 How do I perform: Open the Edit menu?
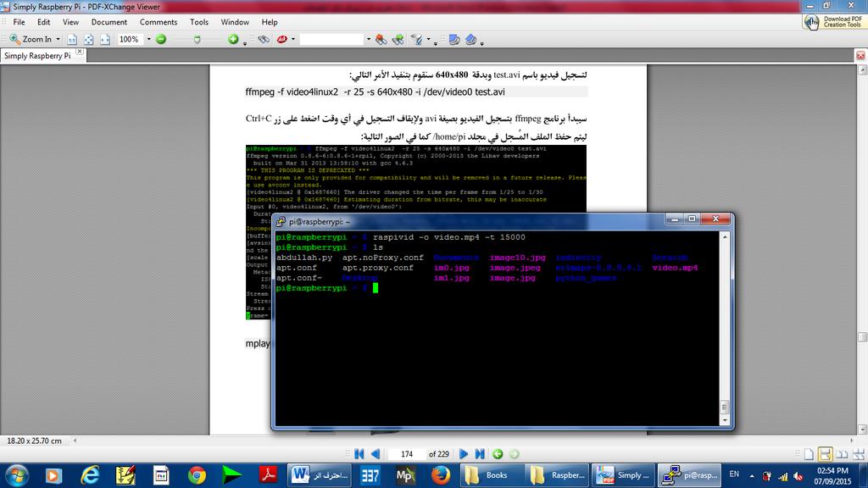(44, 22)
